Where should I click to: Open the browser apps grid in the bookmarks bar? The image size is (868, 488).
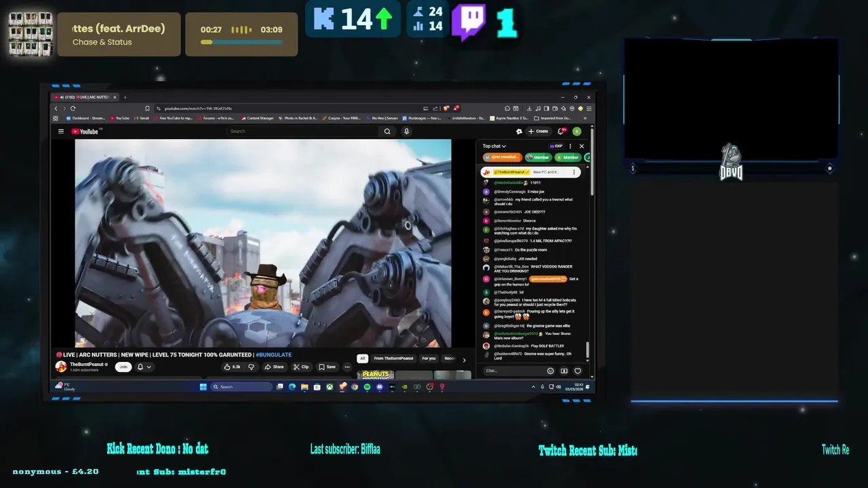[56, 118]
